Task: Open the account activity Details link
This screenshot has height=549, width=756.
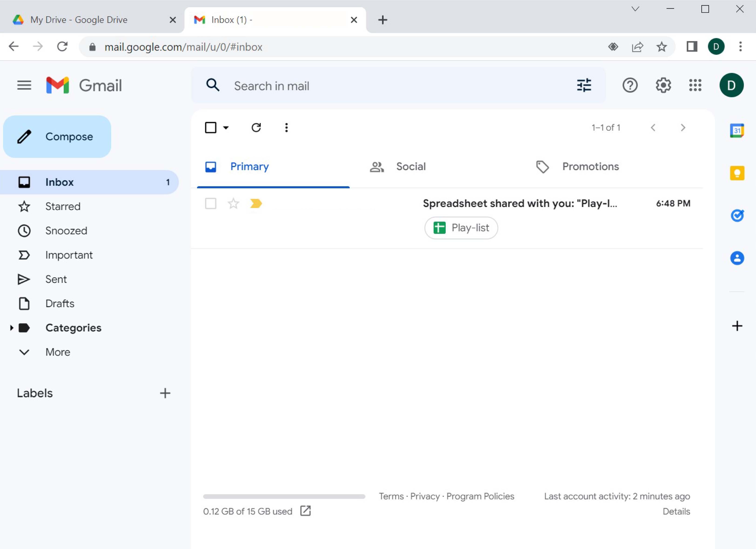Action: click(676, 511)
